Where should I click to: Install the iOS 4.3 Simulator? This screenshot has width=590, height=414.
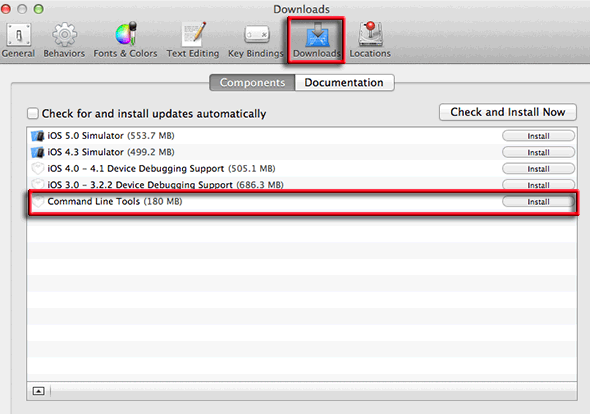coord(538,152)
